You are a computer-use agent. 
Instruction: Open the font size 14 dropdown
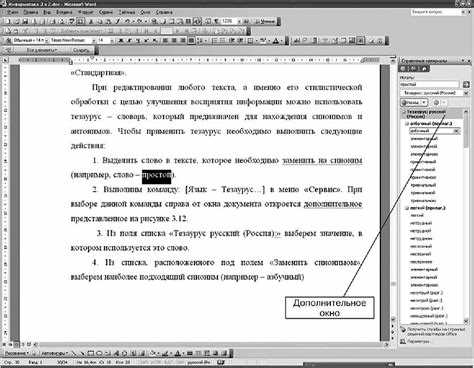pos(112,40)
